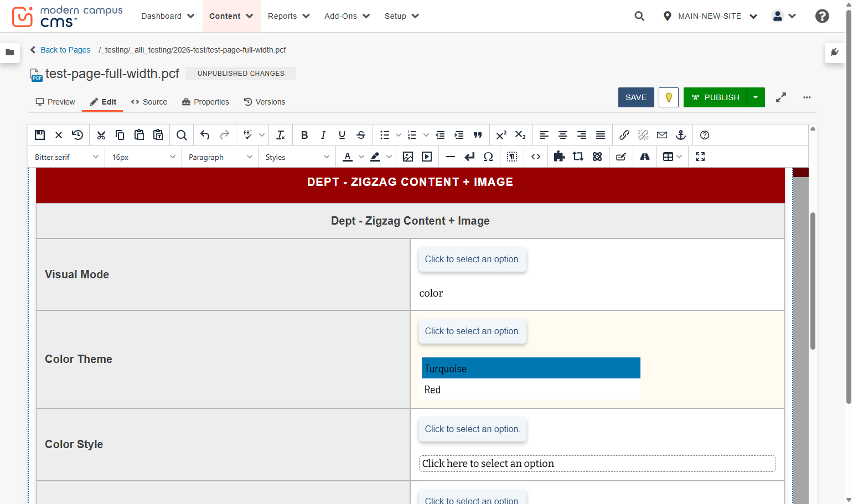The width and height of the screenshot is (853, 504).
Task: Toggle underline formatting
Action: [x=342, y=135]
